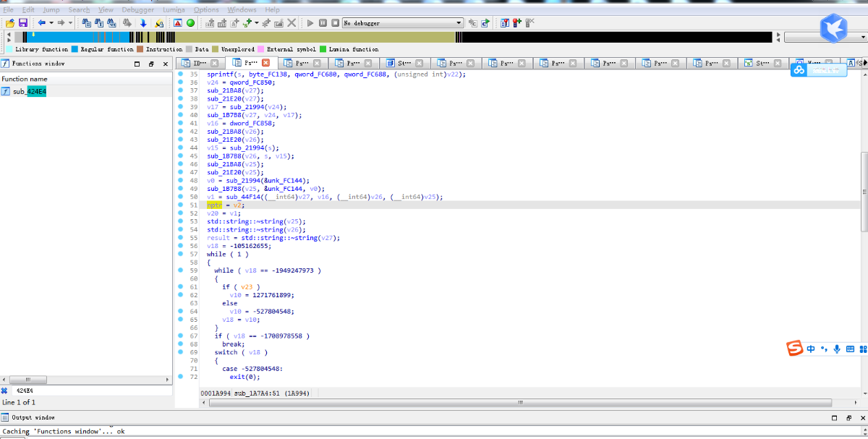Screen dimensions: 868x439
Task: Click the Open file toolbar icon
Action: click(10, 23)
